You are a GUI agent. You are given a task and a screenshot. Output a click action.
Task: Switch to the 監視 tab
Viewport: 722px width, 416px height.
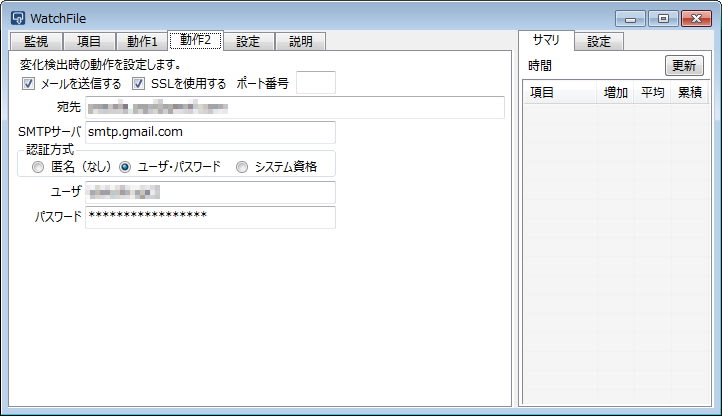[x=36, y=41]
